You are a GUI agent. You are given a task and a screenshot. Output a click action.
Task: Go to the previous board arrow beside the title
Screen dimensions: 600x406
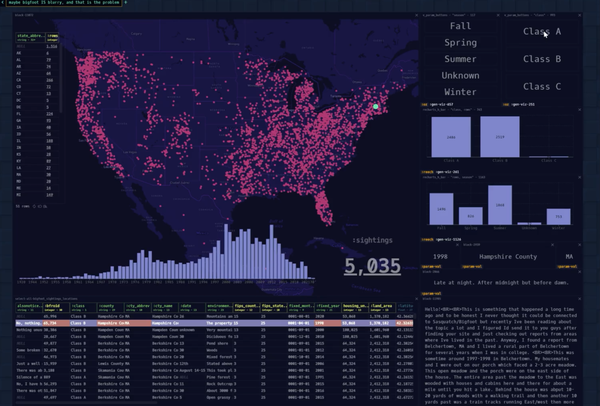pos(3,3)
